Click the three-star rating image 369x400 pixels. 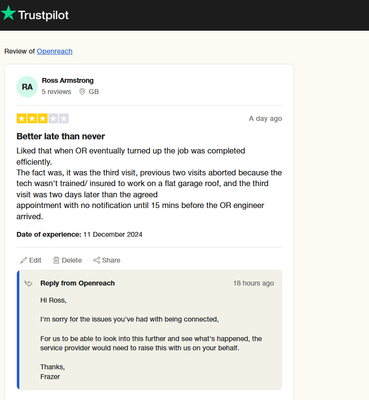click(43, 118)
